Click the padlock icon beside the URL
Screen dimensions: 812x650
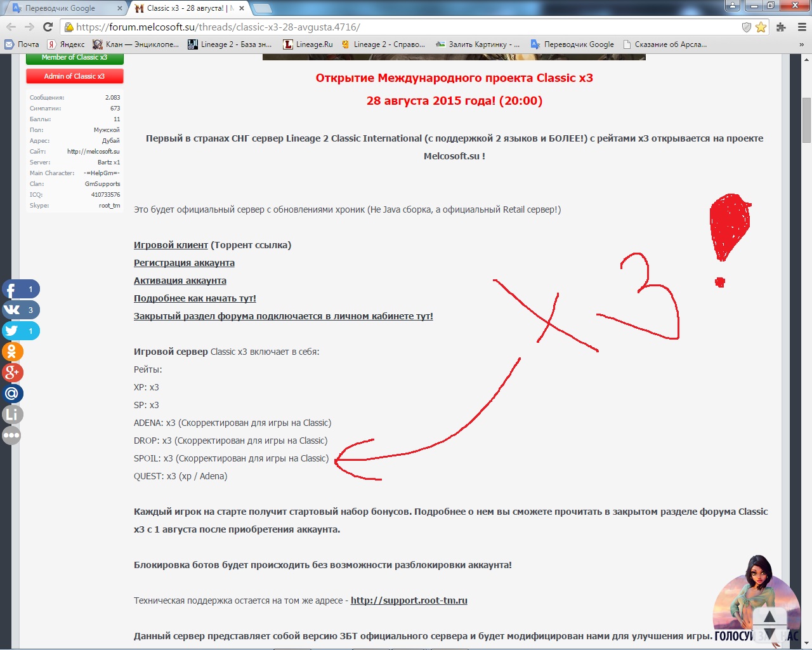[69, 27]
